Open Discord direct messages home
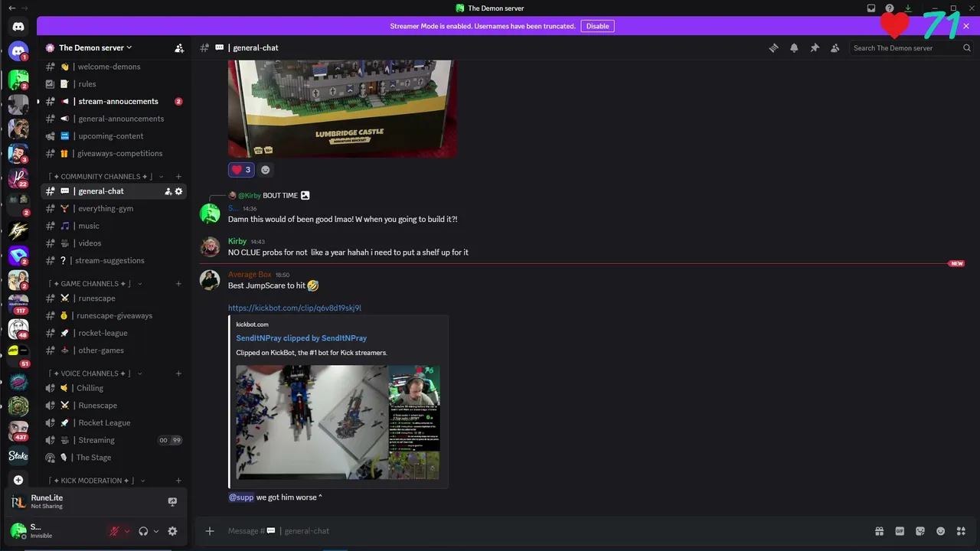 [18, 27]
